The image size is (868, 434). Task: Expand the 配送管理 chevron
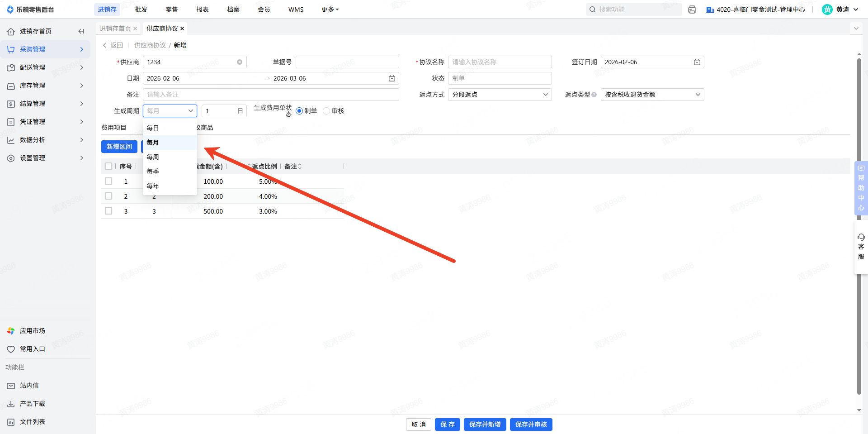tap(82, 67)
